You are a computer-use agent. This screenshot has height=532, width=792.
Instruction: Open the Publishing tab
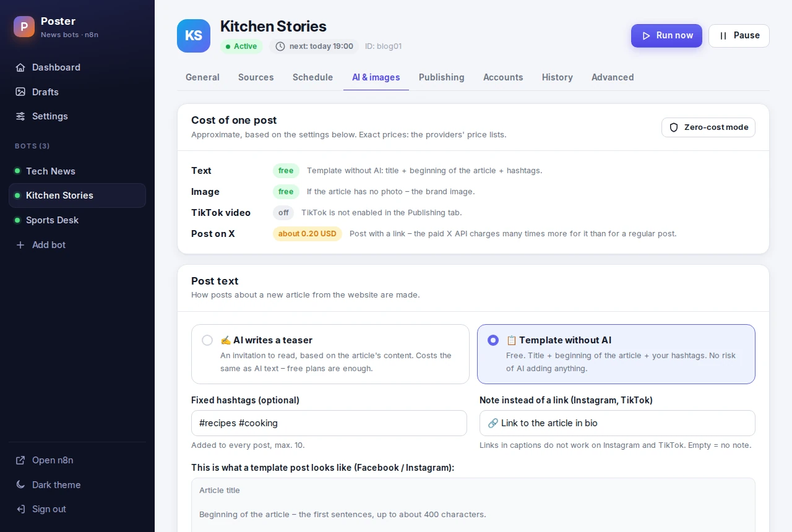coord(442,77)
